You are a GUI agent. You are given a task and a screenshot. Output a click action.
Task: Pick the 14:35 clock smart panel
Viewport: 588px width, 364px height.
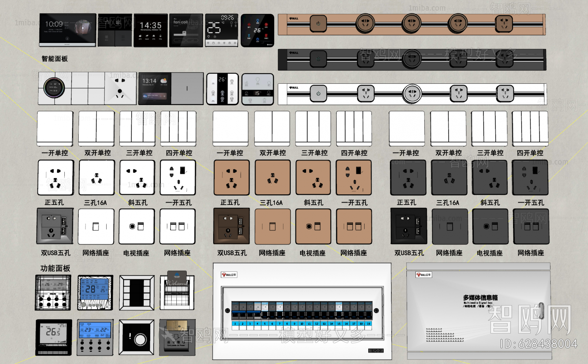[x=150, y=30]
